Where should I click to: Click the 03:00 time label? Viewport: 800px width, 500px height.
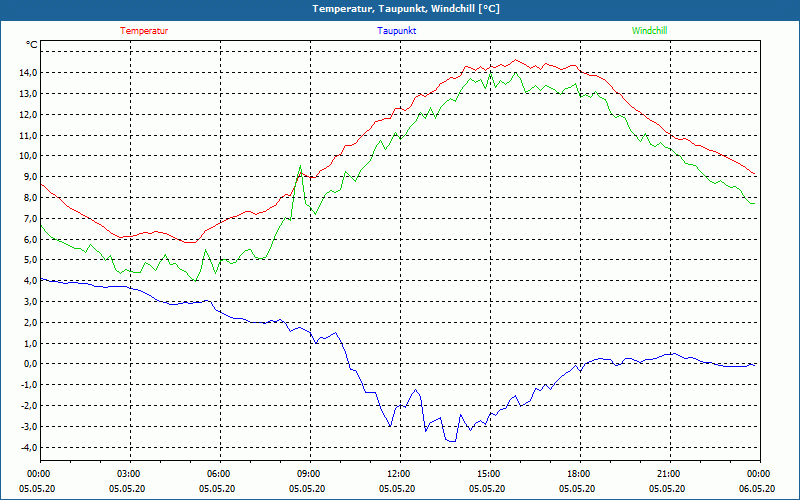pyautogui.click(x=131, y=474)
